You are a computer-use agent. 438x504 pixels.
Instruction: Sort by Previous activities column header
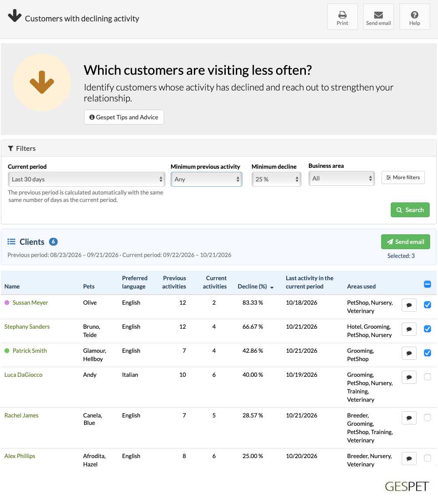[x=174, y=282]
